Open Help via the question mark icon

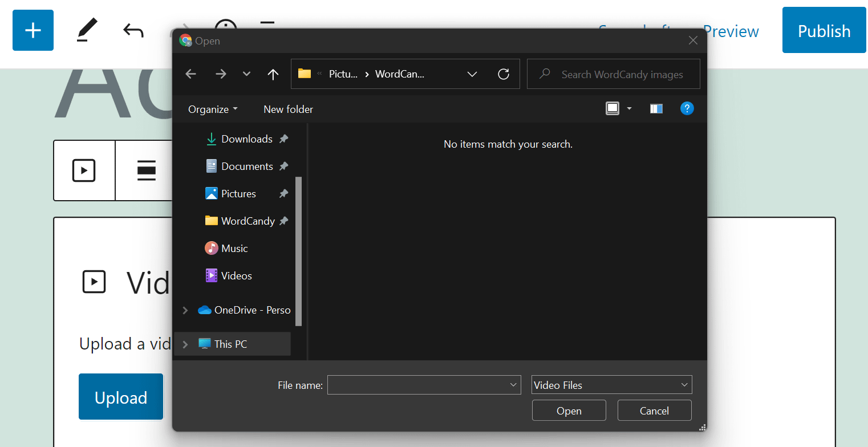687,108
